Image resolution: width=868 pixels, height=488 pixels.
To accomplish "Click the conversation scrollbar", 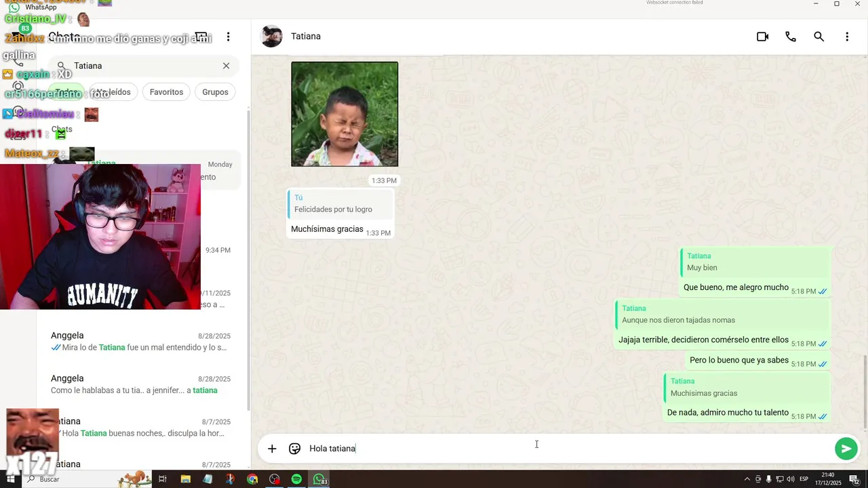I will pos(865,392).
